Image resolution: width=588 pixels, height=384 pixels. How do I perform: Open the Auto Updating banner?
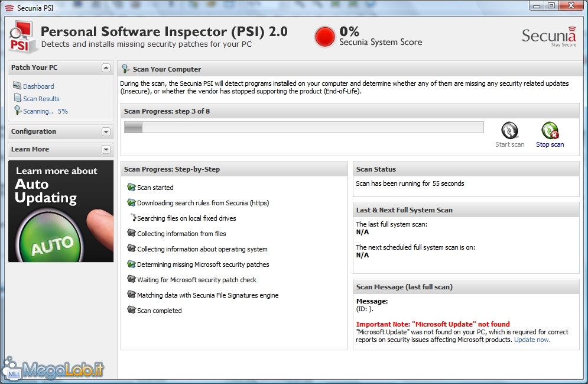tap(61, 211)
